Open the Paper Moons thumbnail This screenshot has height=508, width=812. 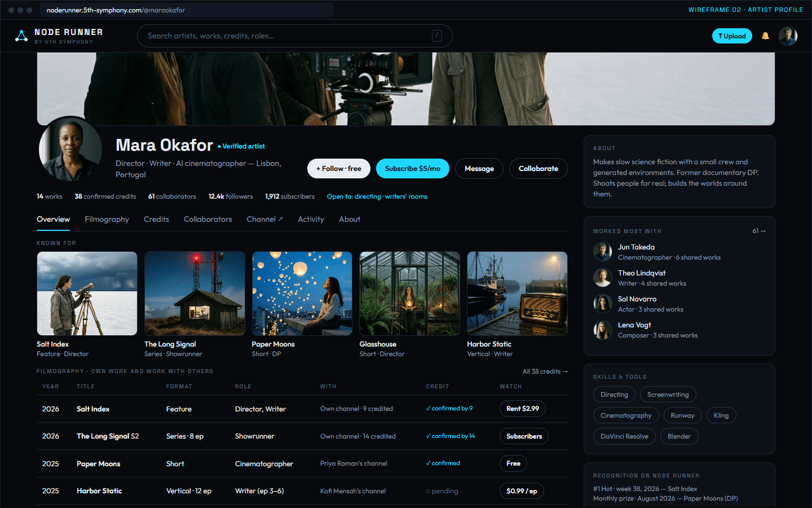pos(302,294)
